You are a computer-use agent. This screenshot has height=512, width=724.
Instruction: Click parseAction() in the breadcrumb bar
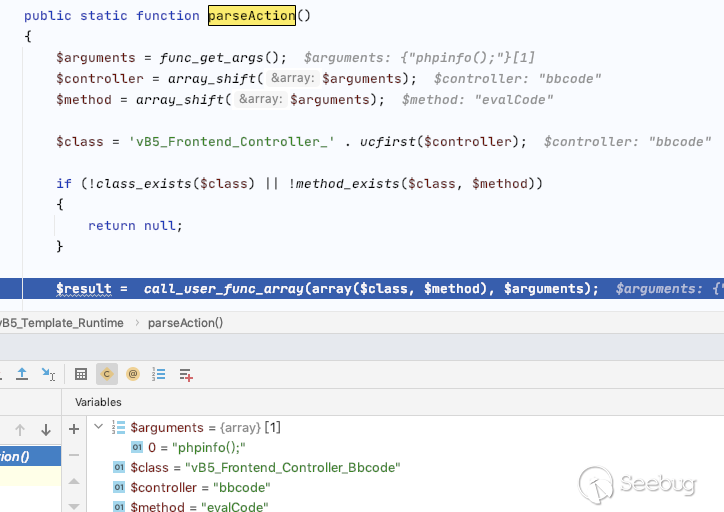pyautogui.click(x=185, y=323)
